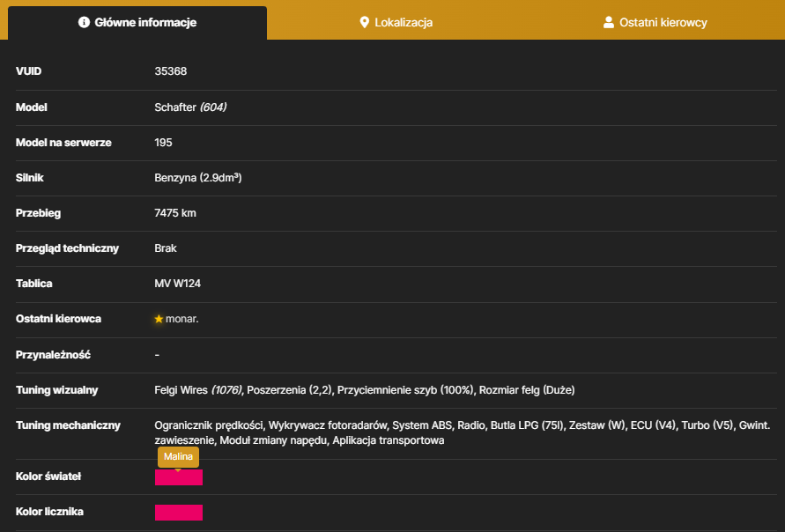Click the Tablica row label
The image size is (785, 532).
coord(34,284)
